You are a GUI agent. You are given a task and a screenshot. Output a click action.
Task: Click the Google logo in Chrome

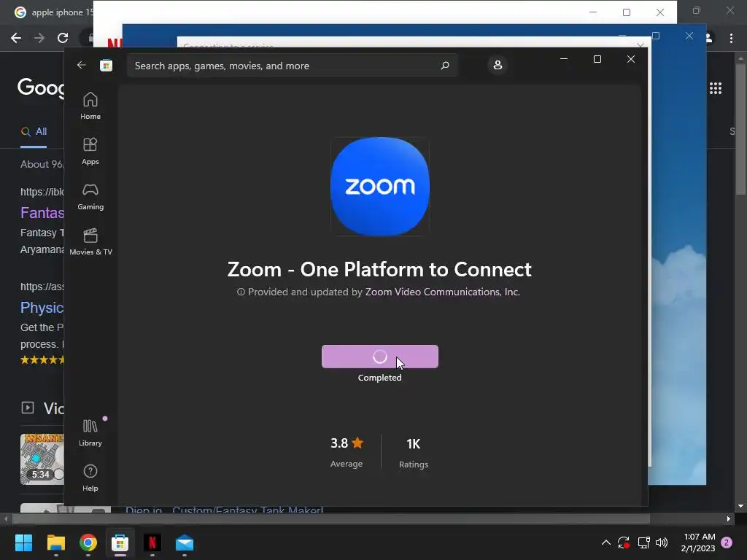[41, 87]
